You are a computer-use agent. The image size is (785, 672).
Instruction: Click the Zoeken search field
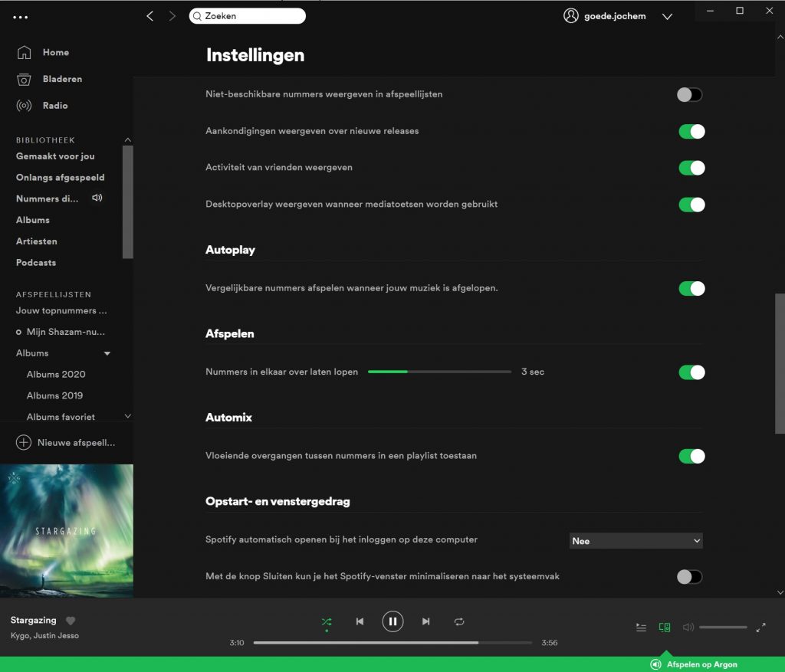[x=248, y=16]
